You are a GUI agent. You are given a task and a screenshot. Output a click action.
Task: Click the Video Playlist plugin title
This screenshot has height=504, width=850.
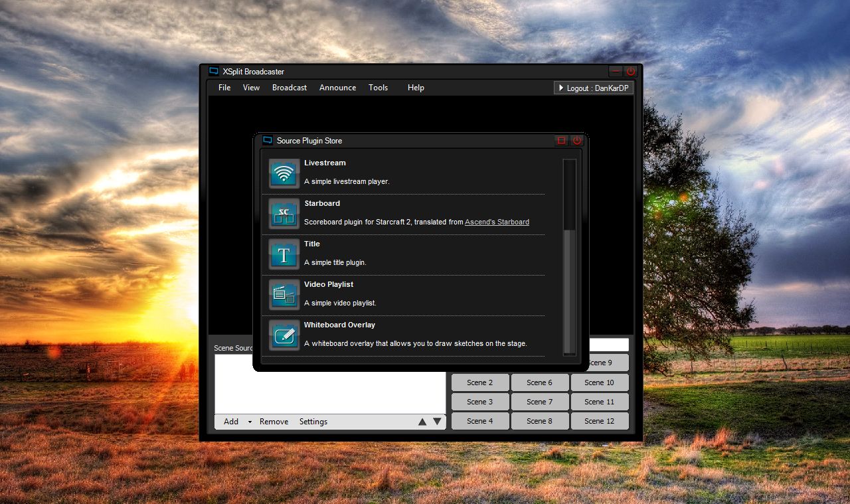click(329, 284)
